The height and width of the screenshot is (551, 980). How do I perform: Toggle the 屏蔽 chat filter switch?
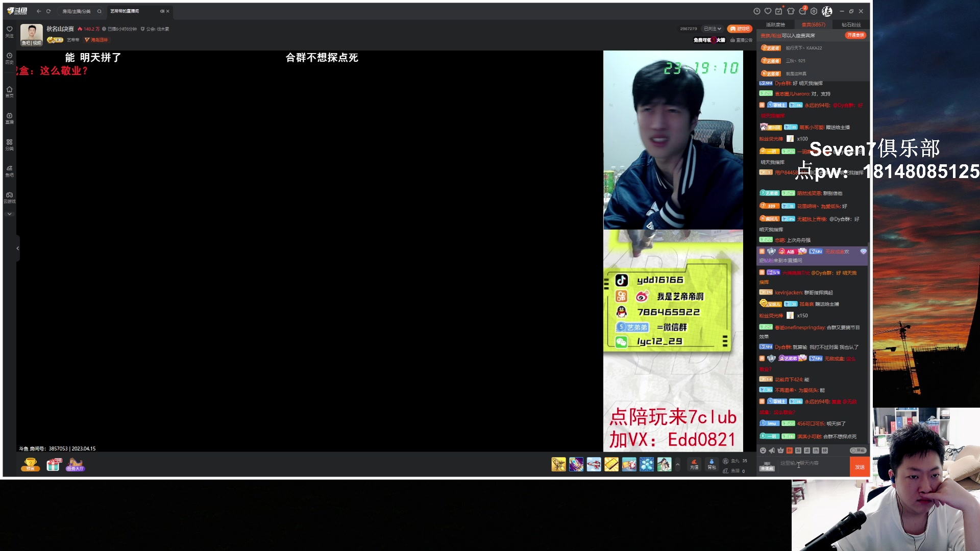click(858, 450)
